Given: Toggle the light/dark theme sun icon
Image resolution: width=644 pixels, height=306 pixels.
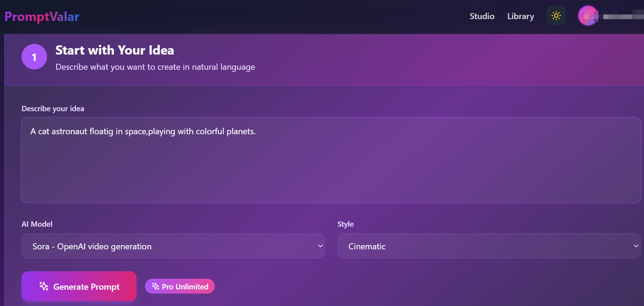Looking at the screenshot, I should click(556, 16).
